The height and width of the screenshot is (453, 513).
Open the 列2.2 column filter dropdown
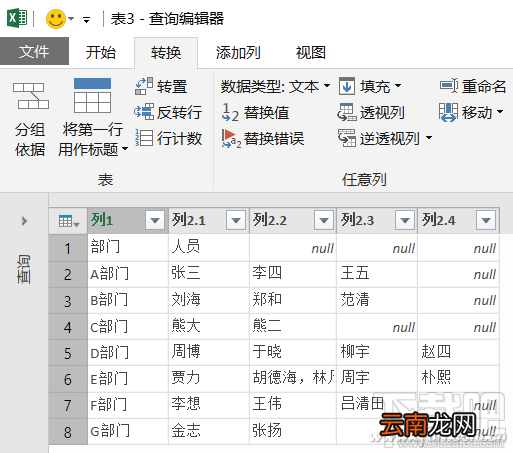(324, 220)
